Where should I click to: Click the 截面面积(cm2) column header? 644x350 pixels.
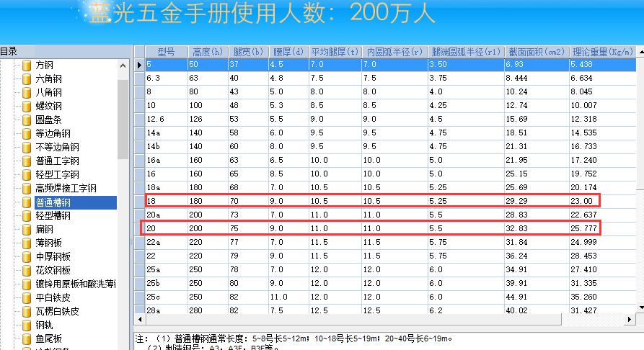pyautogui.click(x=537, y=52)
